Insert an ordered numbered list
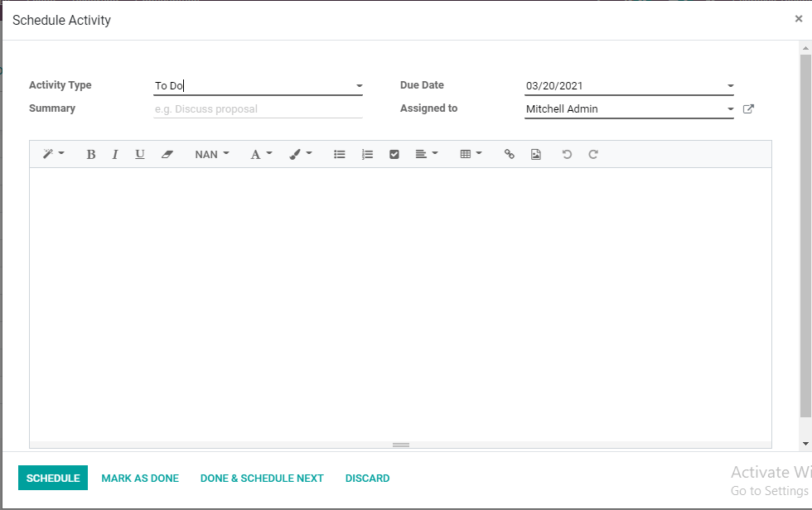 [x=367, y=154]
